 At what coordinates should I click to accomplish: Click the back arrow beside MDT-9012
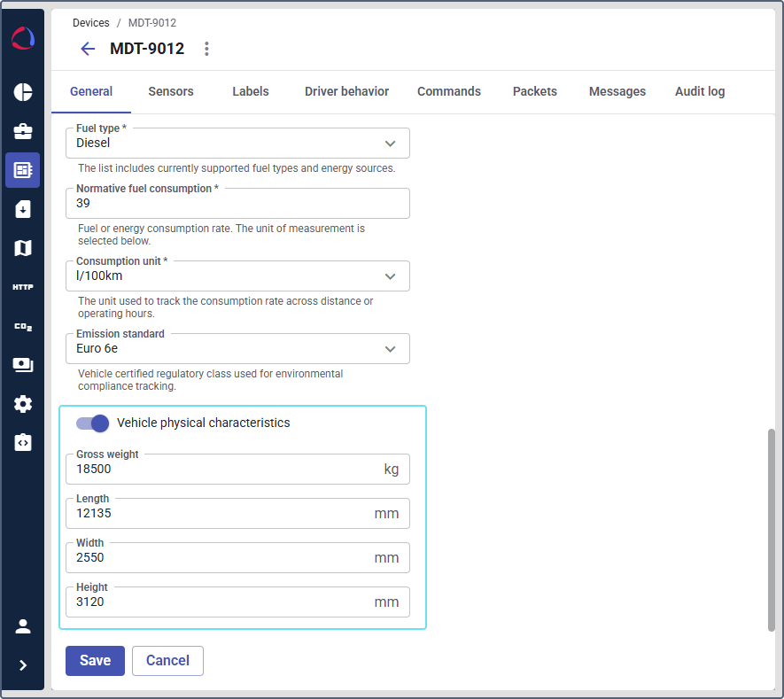(x=88, y=49)
